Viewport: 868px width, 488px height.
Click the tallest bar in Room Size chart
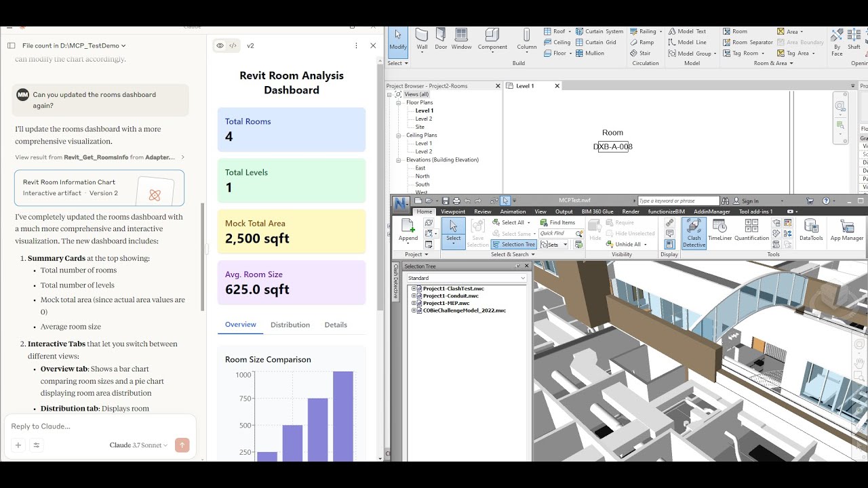point(342,416)
